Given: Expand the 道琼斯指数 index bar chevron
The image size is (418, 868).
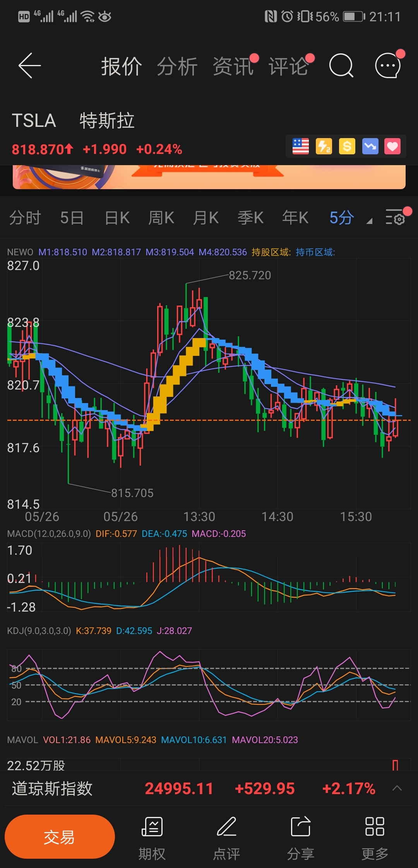Looking at the screenshot, I should 397,788.
